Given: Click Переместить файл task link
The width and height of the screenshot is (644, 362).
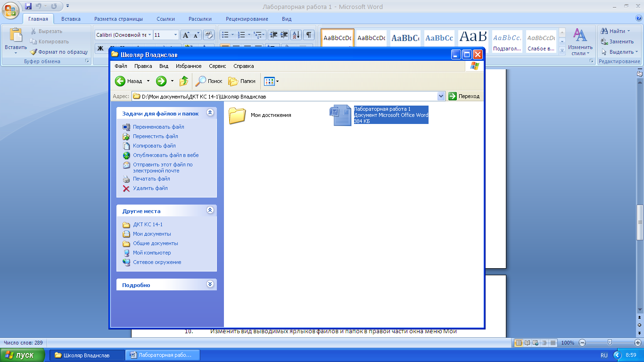Looking at the screenshot, I should click(150, 136).
